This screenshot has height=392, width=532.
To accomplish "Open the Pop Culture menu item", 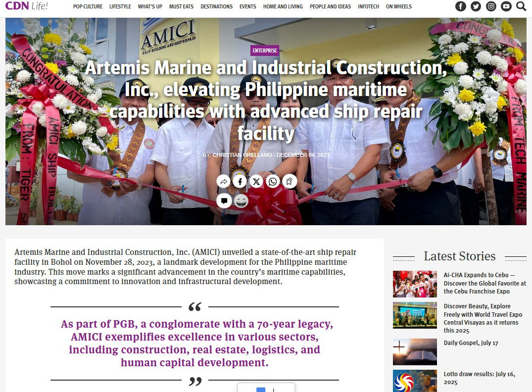I will point(88,6).
